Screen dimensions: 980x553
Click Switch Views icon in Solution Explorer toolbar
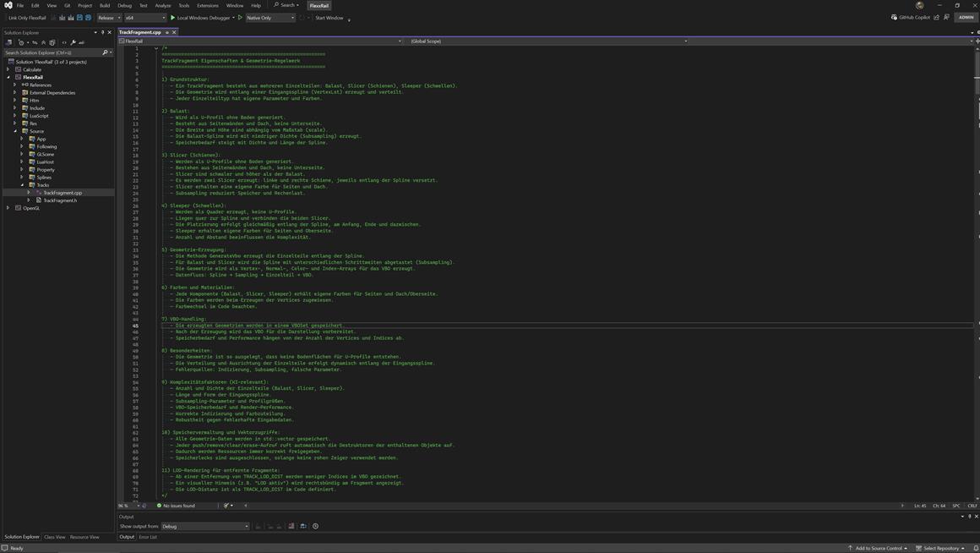click(x=8, y=42)
